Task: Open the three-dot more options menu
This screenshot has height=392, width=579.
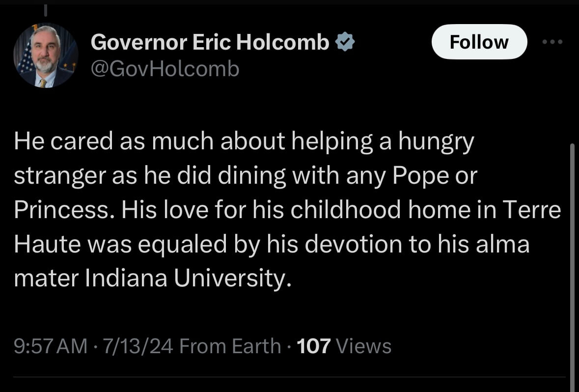Action: [553, 42]
